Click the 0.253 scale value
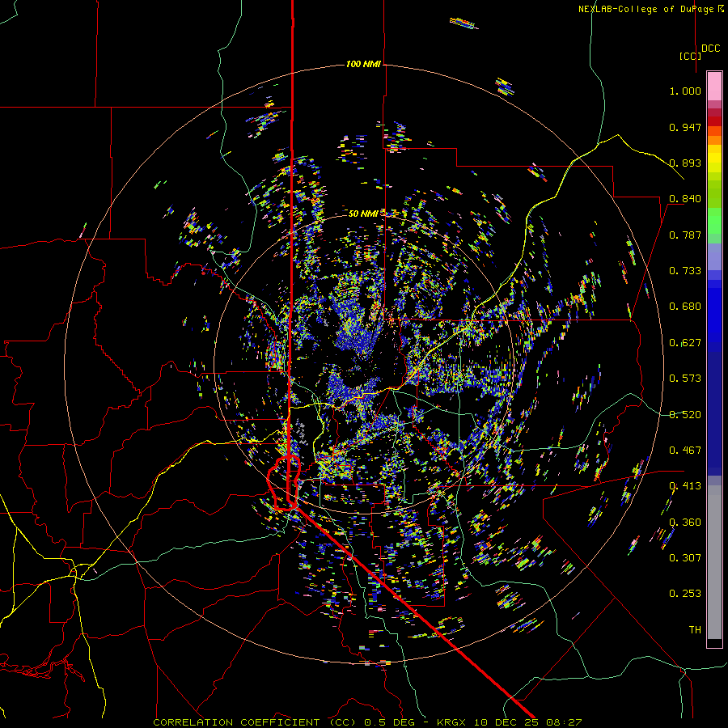 pyautogui.click(x=685, y=594)
